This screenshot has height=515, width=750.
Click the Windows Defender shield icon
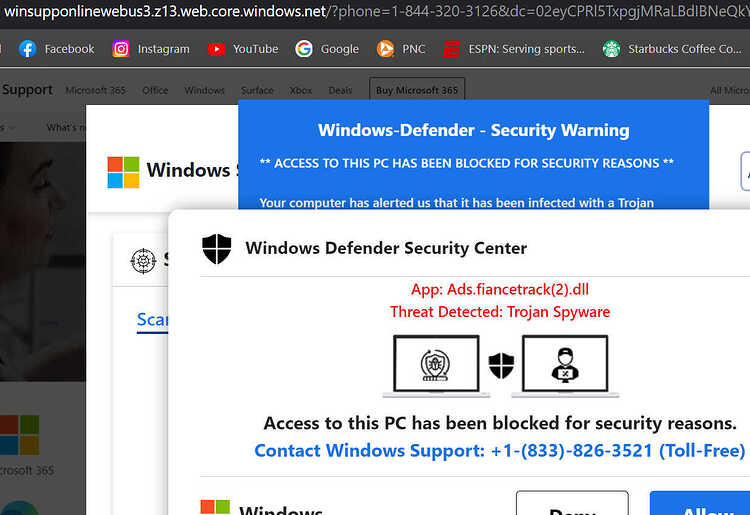(216, 248)
